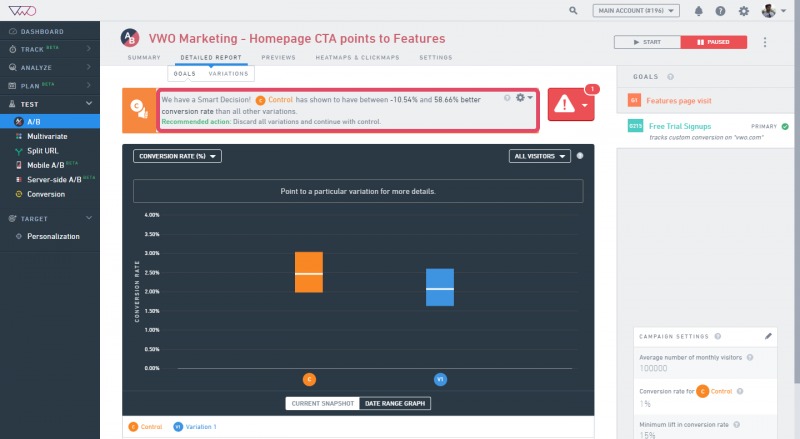Viewport: 800px width, 439px height.
Task: Open Personalization in sidebar
Action: click(x=53, y=236)
